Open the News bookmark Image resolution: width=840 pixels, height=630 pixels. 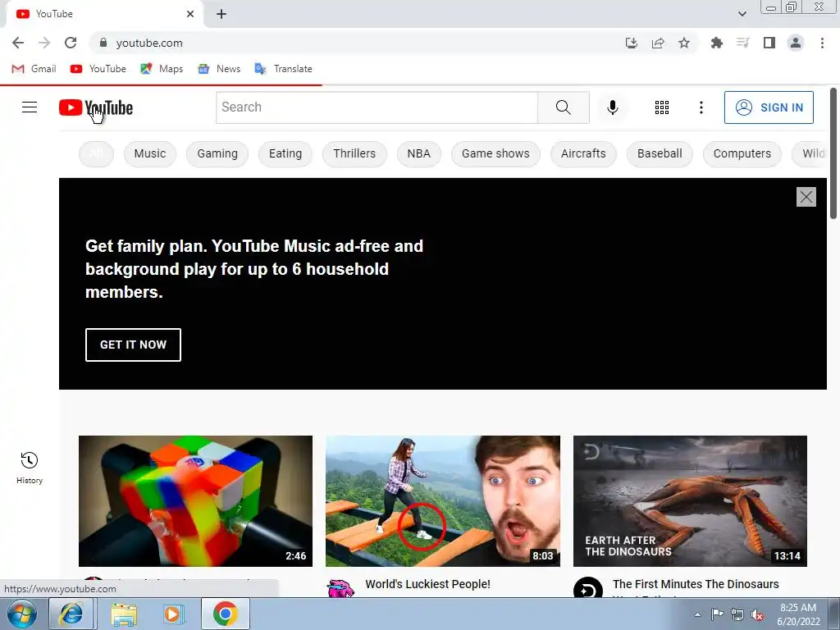pyautogui.click(x=219, y=69)
